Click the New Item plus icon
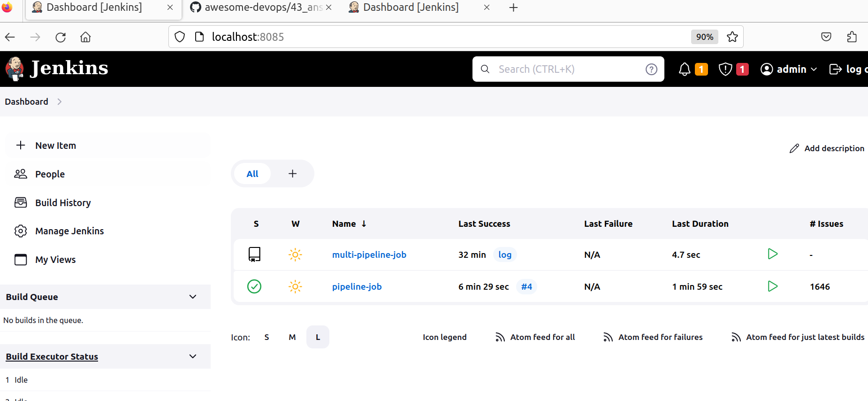Screen dimensions: 868x401 click(x=21, y=145)
